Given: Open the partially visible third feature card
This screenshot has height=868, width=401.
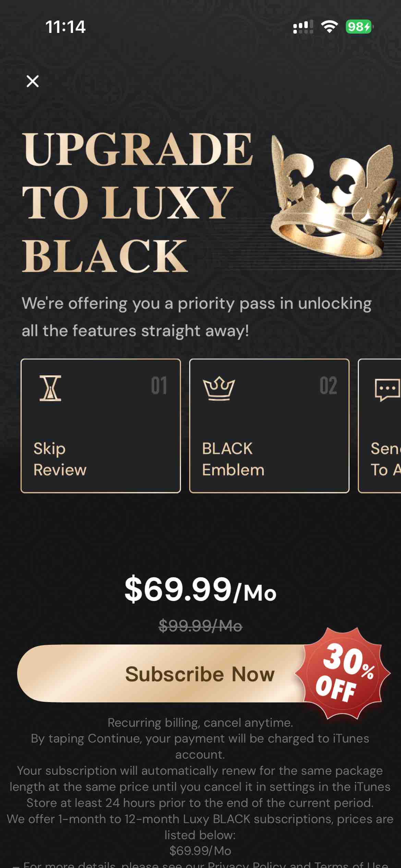Looking at the screenshot, I should [x=380, y=426].
